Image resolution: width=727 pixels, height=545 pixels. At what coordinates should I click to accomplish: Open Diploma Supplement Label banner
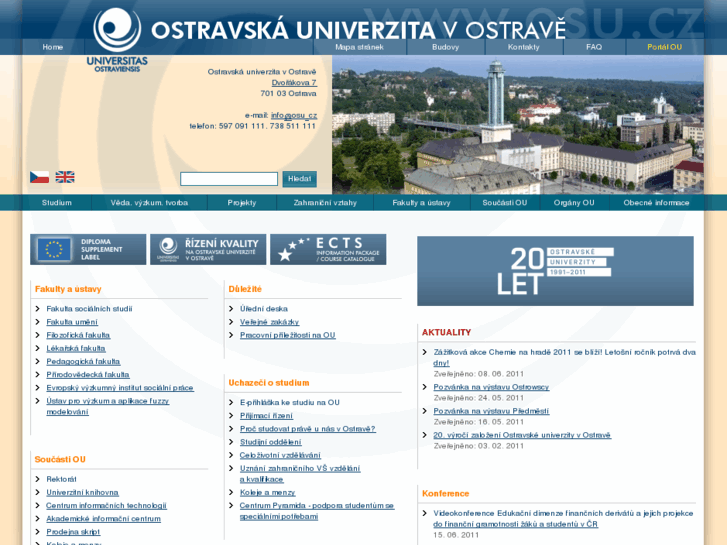(x=88, y=250)
